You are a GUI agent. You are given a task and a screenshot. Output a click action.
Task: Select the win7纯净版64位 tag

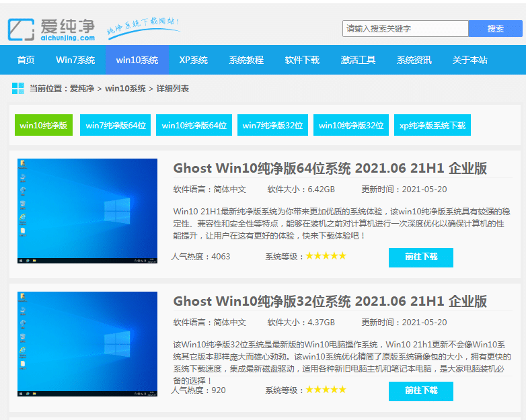coord(116,125)
